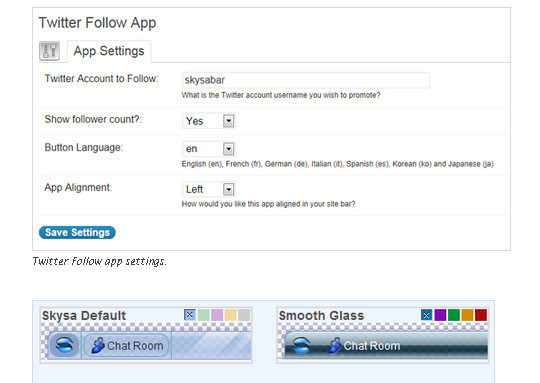The image size is (540, 383).
Task: Click the Skysa logo in Skysa Default bar
Action: 64,345
